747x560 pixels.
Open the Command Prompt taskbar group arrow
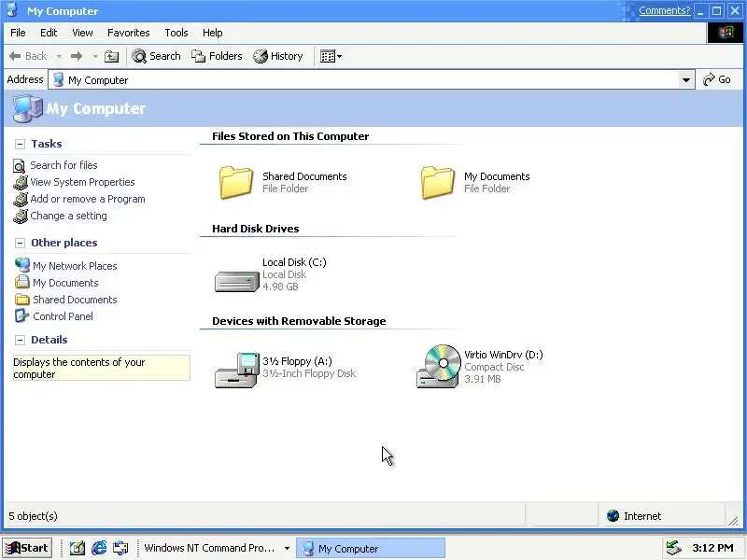[287, 548]
